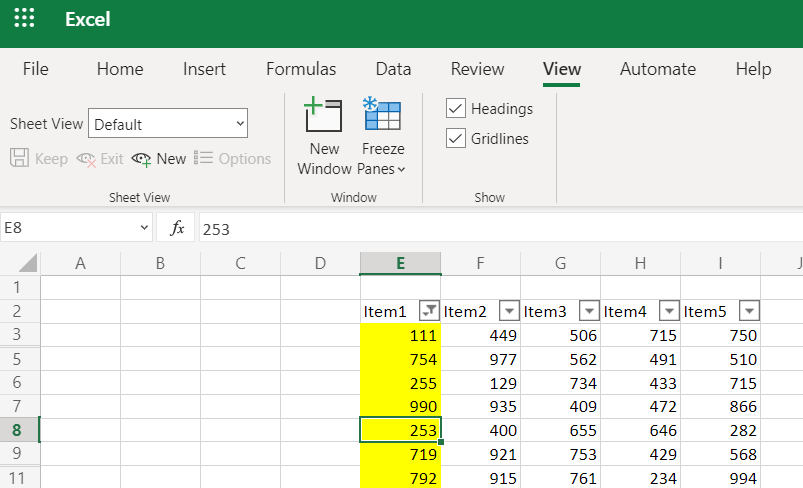Switch to the Home tab
The height and width of the screenshot is (488, 803).
[x=120, y=69]
